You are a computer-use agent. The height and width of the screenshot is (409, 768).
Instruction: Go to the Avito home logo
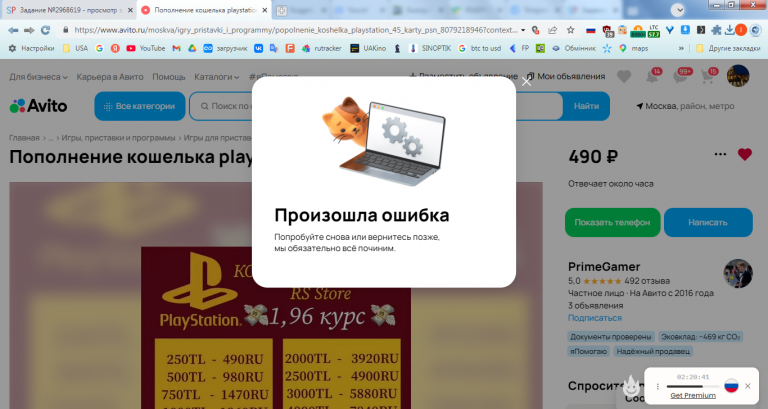(38, 106)
